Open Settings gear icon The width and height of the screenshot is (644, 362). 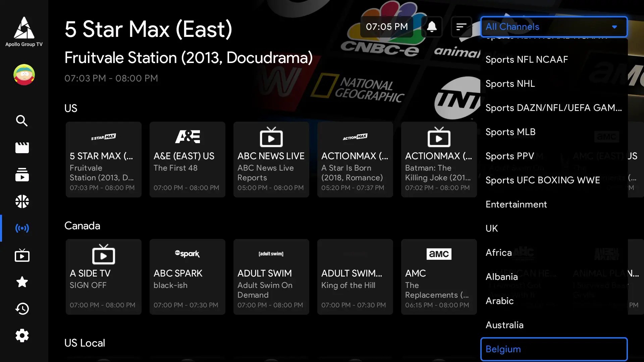pos(22,336)
